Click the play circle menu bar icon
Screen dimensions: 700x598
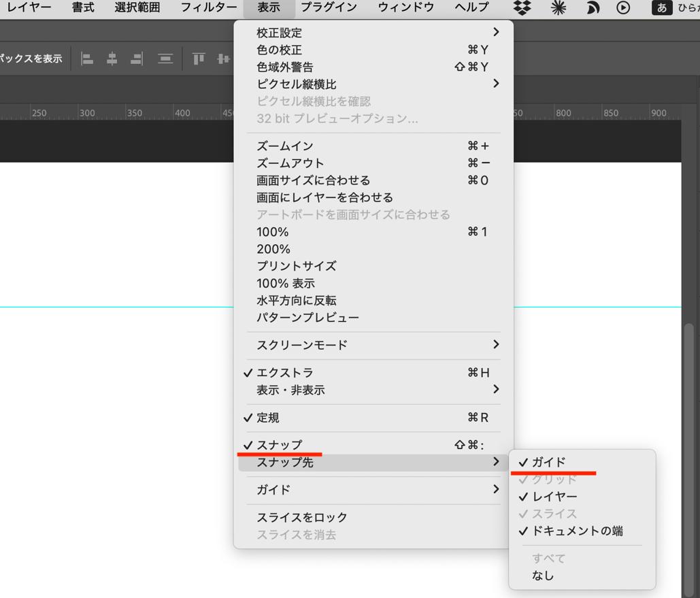click(623, 7)
